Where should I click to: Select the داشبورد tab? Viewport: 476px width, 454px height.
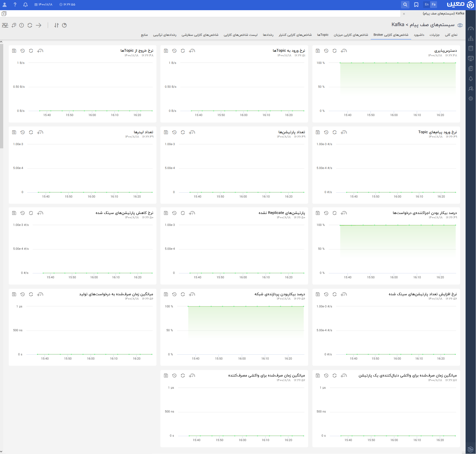pos(419,35)
